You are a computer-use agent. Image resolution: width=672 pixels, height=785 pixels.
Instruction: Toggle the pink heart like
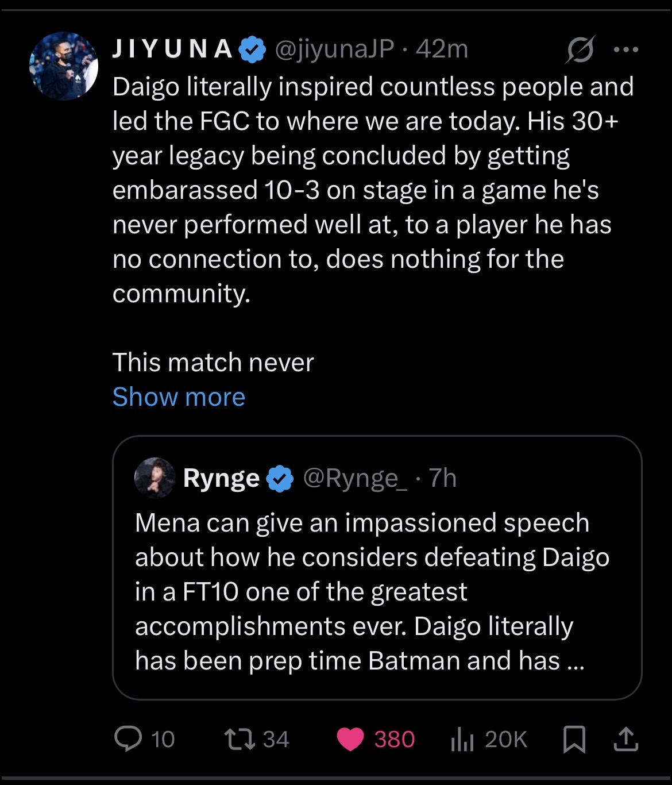coord(350,739)
